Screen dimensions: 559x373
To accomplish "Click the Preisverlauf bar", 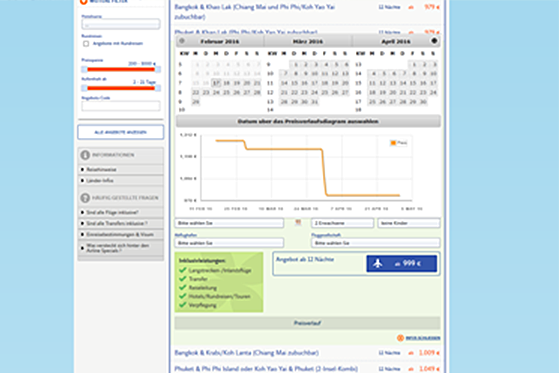I will pos(307,323).
